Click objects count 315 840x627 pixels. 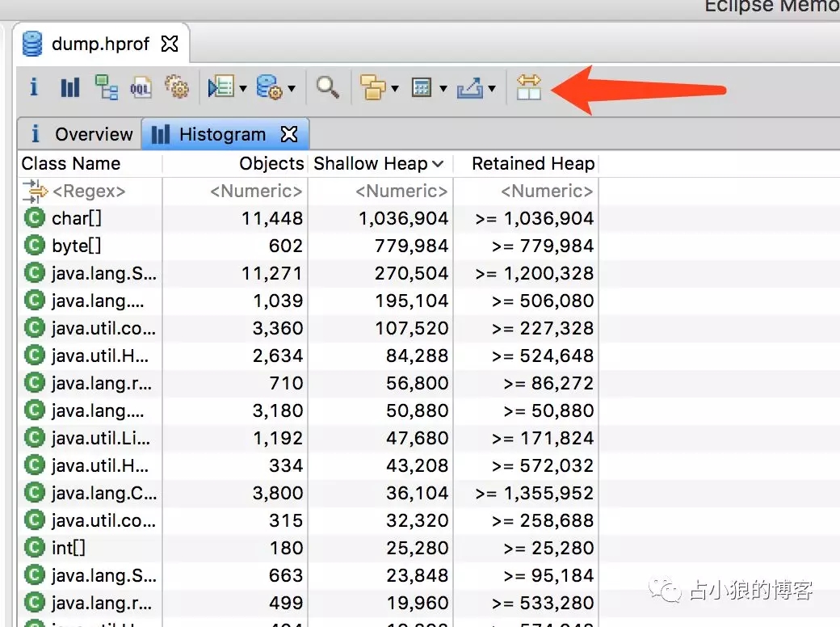click(x=286, y=520)
